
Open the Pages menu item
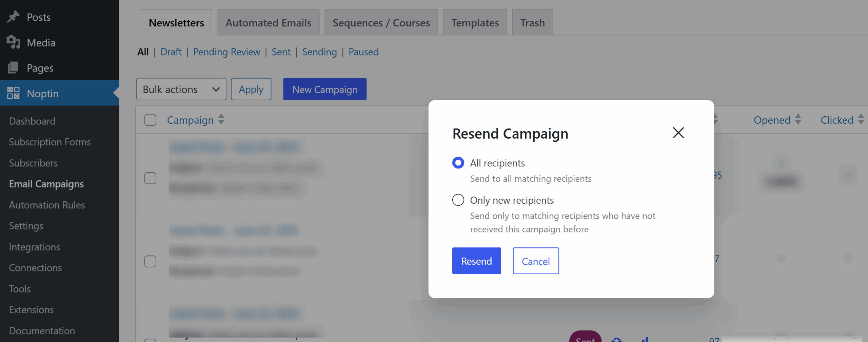(59, 68)
